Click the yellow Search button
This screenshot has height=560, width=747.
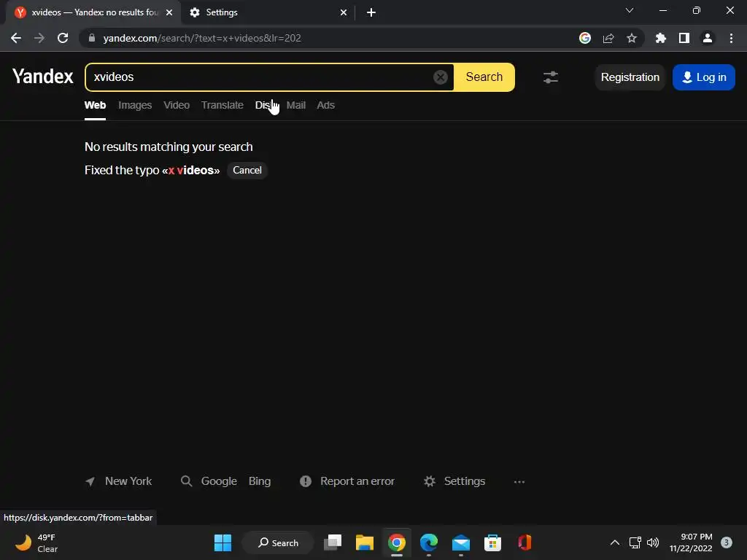click(484, 77)
